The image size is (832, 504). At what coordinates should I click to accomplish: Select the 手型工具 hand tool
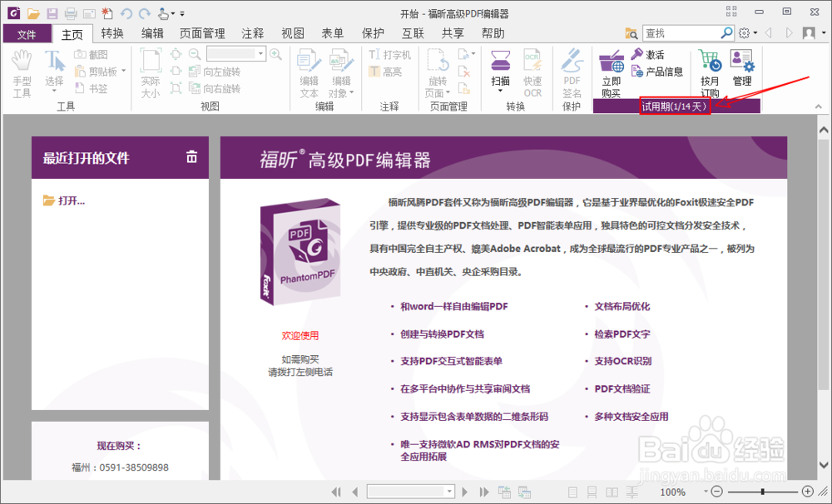pyautogui.click(x=22, y=74)
